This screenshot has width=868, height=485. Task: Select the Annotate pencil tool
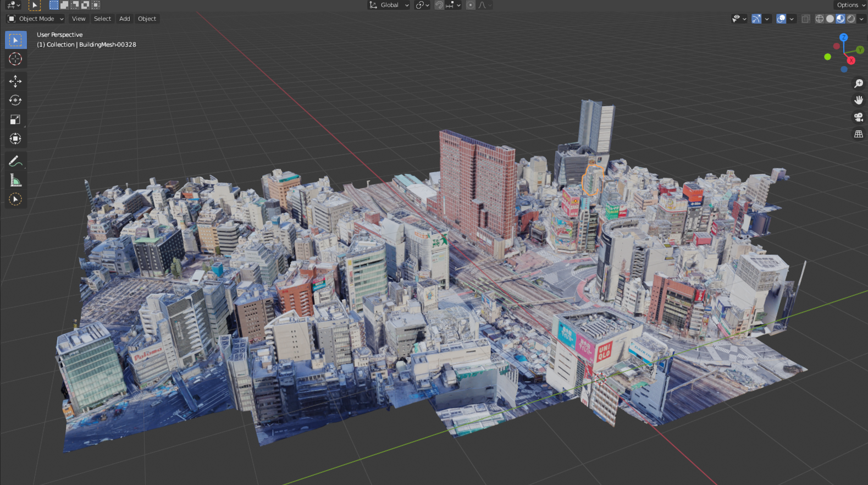coord(15,161)
